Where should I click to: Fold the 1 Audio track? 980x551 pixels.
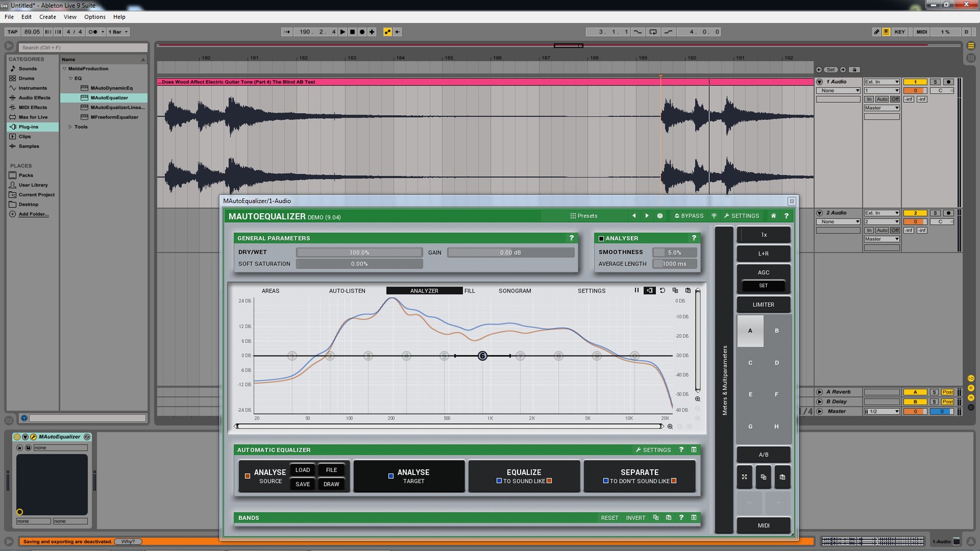coord(820,81)
